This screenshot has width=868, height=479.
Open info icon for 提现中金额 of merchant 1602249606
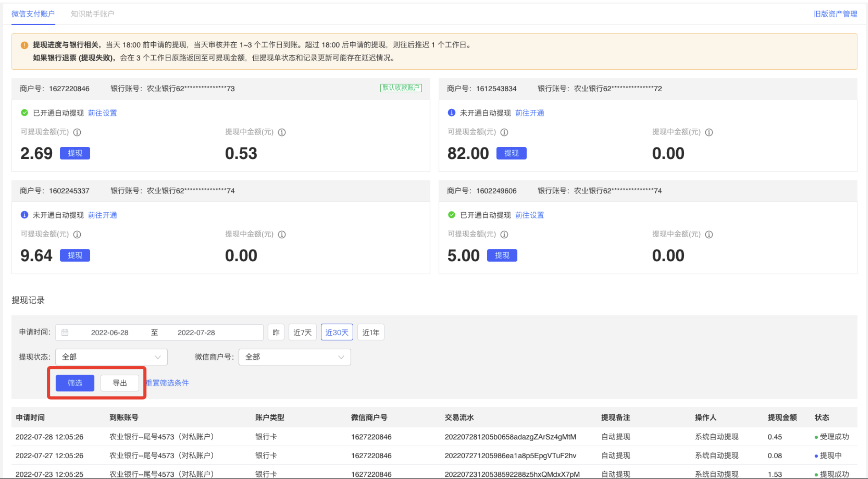(x=709, y=234)
